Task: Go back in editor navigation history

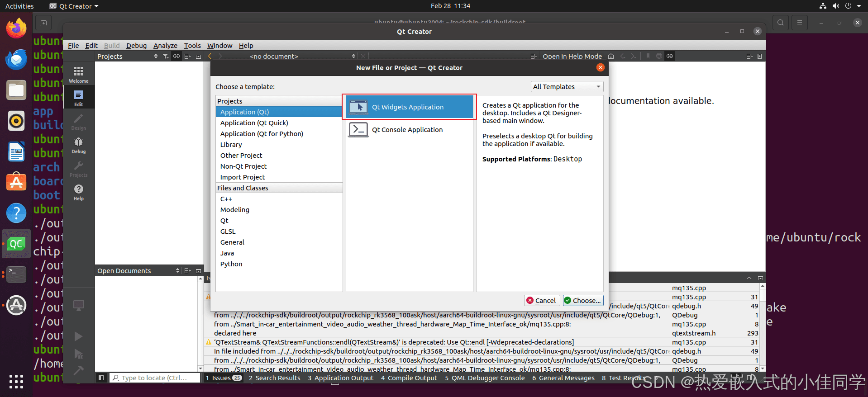Action: click(210, 56)
